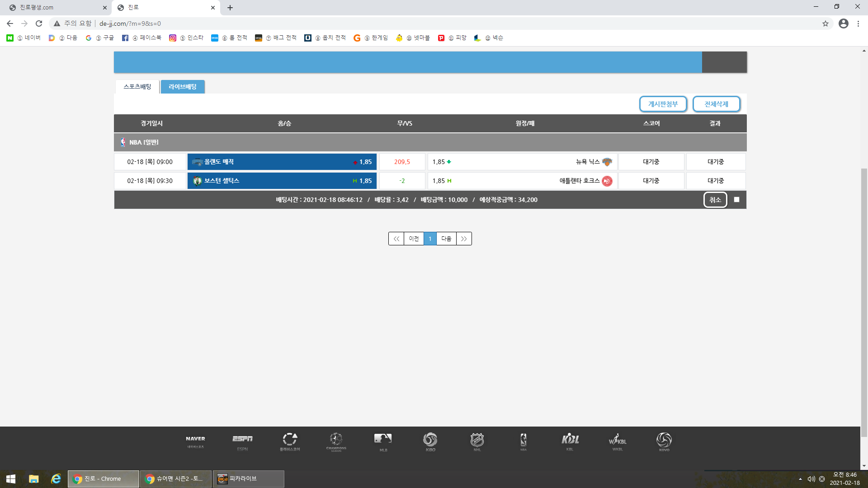Screen dimensions: 868x488
Task: Click the NBA footer logo
Action: pos(523,441)
